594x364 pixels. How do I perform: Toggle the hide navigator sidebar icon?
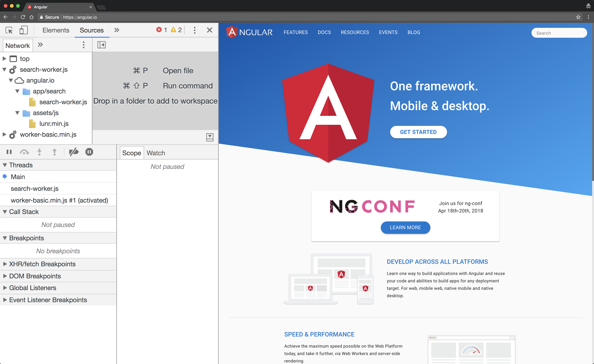tap(101, 45)
